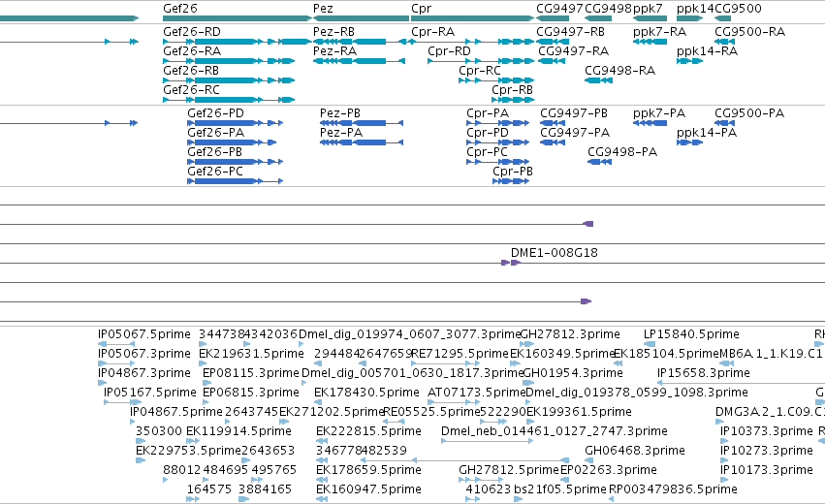The image size is (825, 504).
Task: Select EST GH01954.3prime
Action: (x=528, y=383)
